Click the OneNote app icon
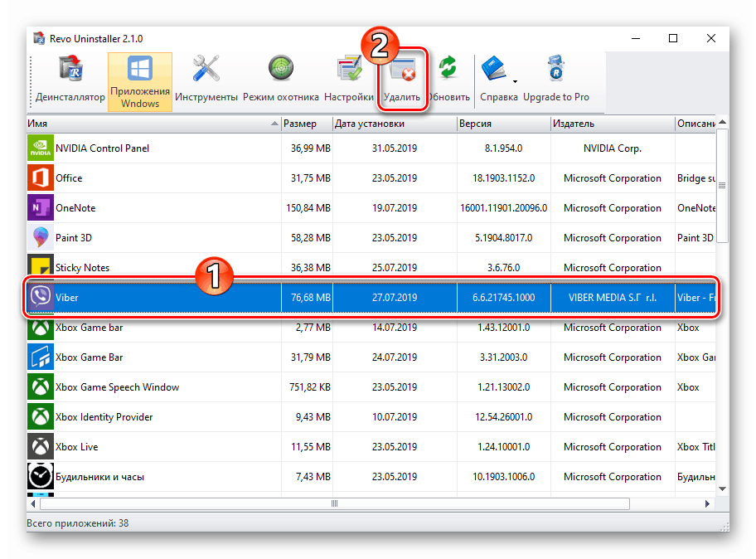The height and width of the screenshot is (559, 756). (x=41, y=208)
